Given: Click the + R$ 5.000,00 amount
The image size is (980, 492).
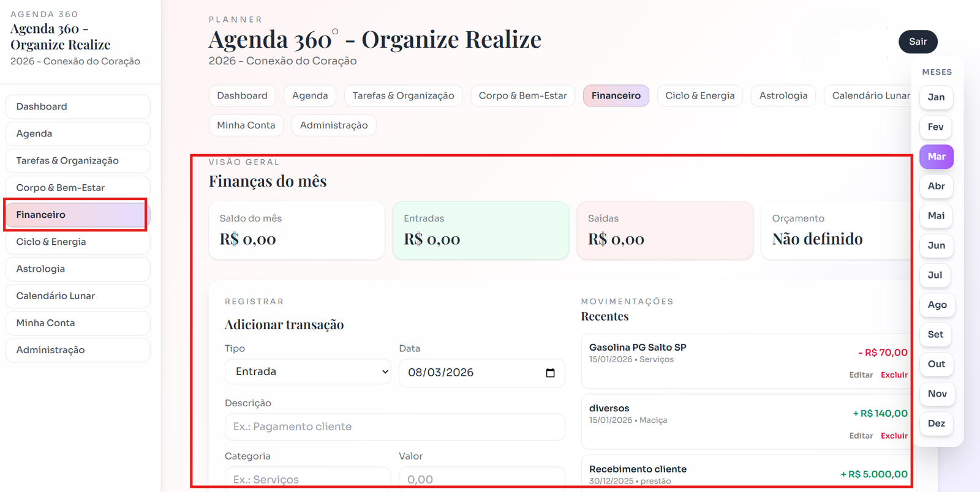Looking at the screenshot, I should coord(874,474).
